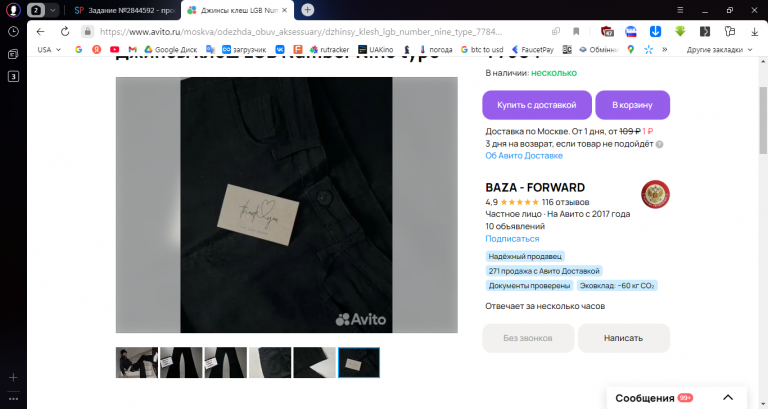Open the BC bookmark icon
768x409 pixels.
pos(567,49)
